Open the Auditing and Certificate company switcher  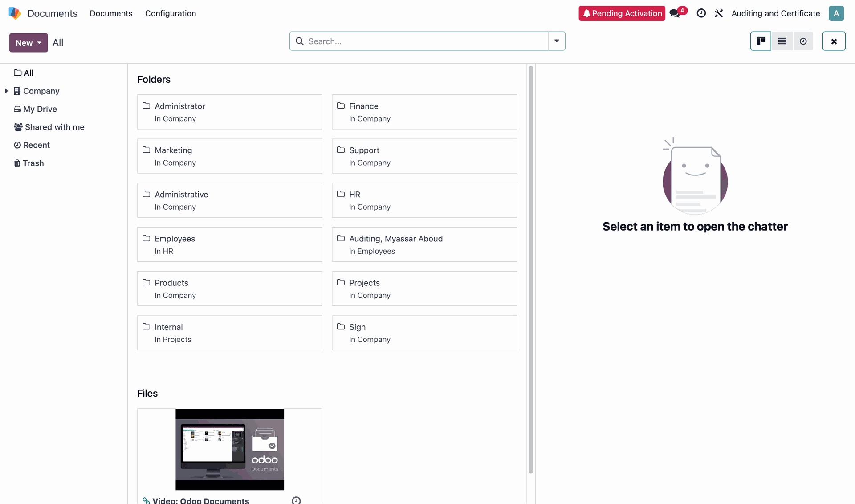775,13
